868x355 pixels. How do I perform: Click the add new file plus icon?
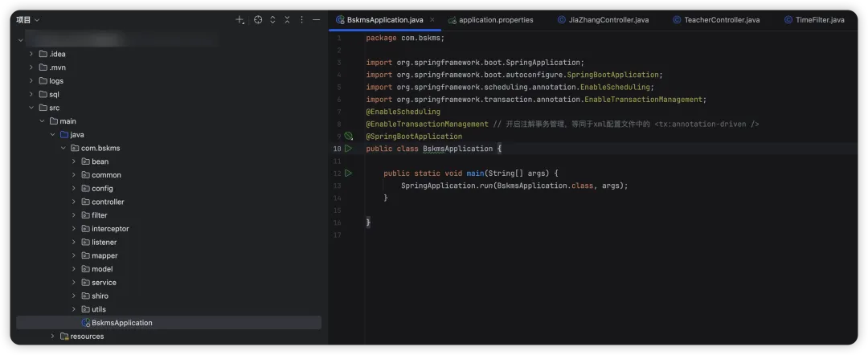coord(240,20)
